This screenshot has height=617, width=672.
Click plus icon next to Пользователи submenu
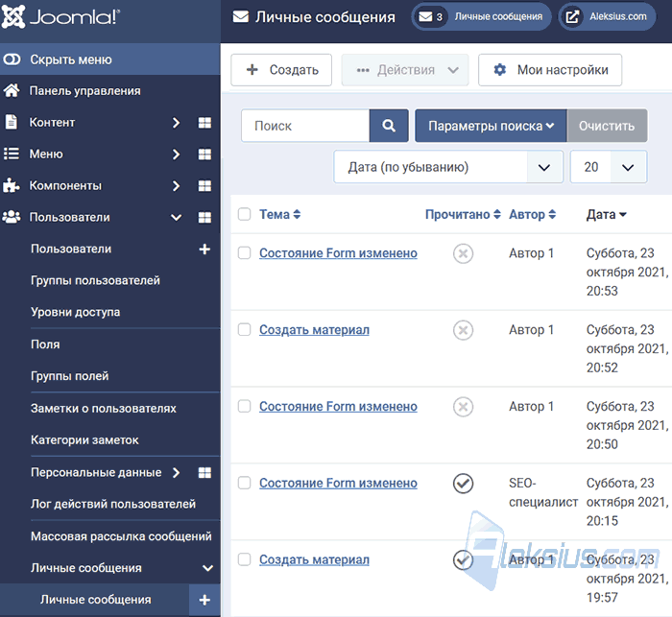tap(204, 249)
